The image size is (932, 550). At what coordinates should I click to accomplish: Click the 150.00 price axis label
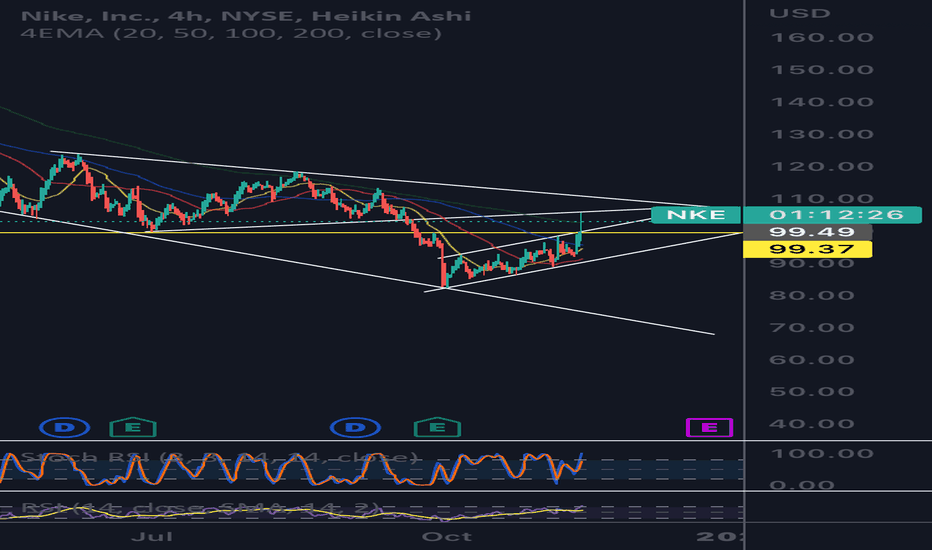[x=822, y=70]
